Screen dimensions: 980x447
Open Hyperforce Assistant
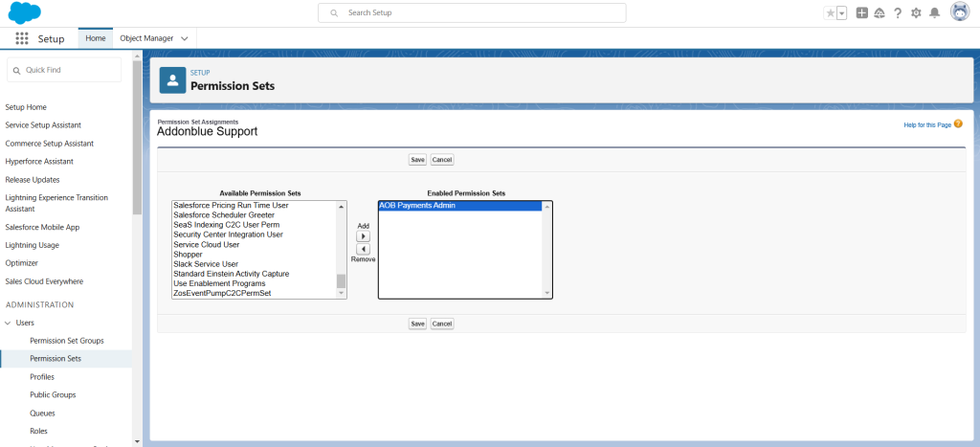pyautogui.click(x=39, y=162)
